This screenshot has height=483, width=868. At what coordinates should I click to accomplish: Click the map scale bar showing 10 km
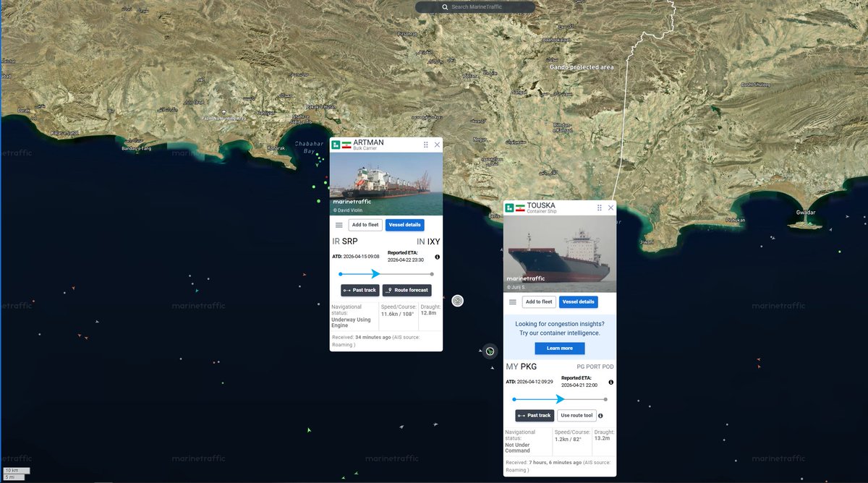pyautogui.click(x=15, y=471)
